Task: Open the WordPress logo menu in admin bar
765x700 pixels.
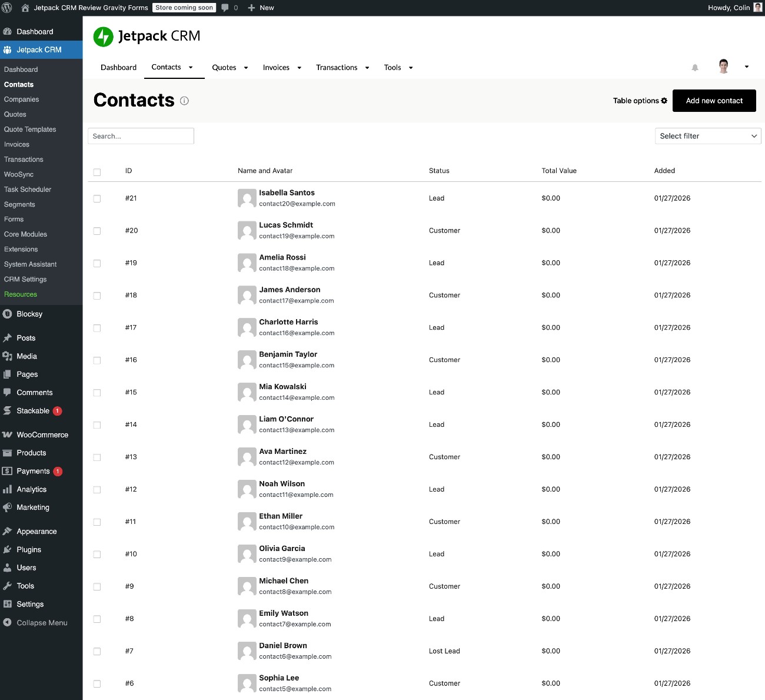Action: pyautogui.click(x=8, y=8)
